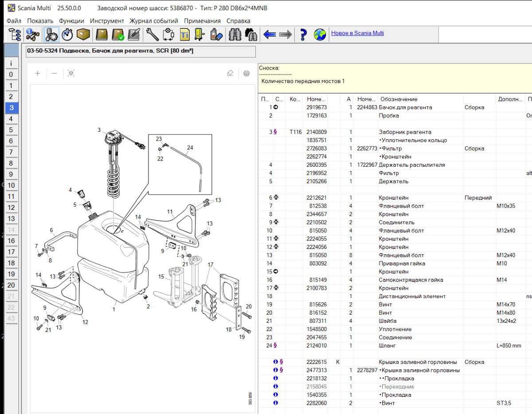532x414 pixels.
Task: Select the 'i' tab in left sidebar
Action: click(11, 63)
